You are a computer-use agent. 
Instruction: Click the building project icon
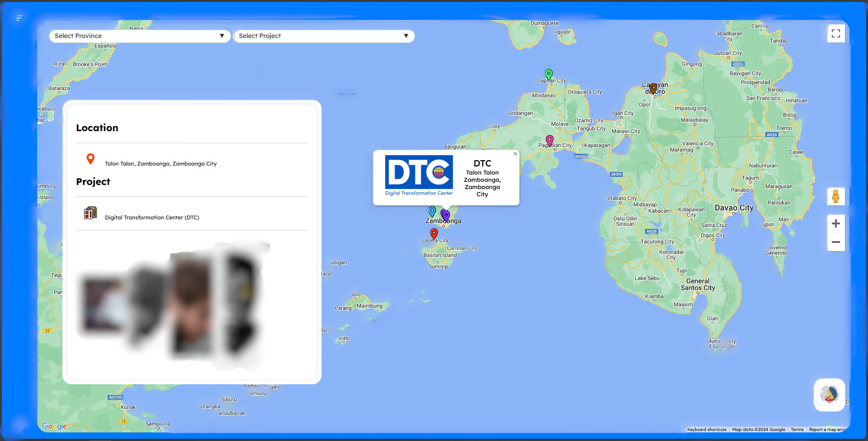point(90,213)
